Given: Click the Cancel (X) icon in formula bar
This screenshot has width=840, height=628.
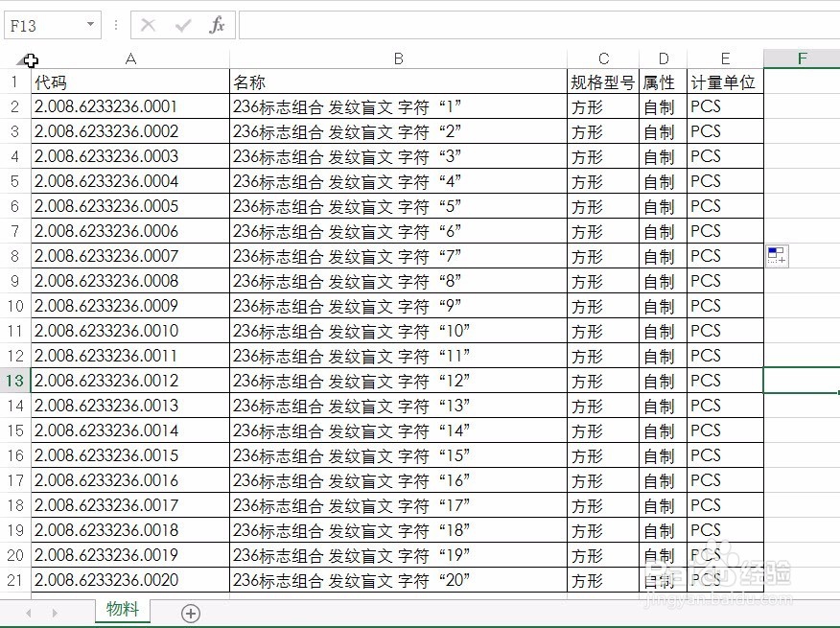Looking at the screenshot, I should 147,25.
